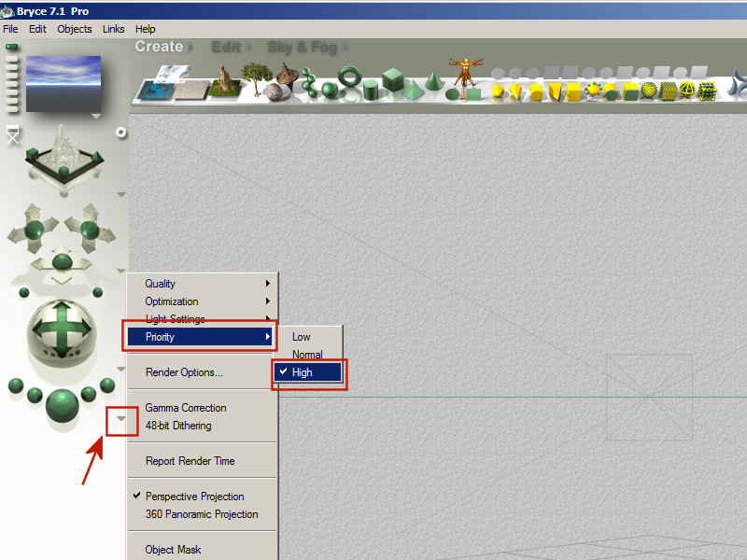The image size is (747, 560).
Task: Click the right camera cross control
Action: (x=90, y=230)
